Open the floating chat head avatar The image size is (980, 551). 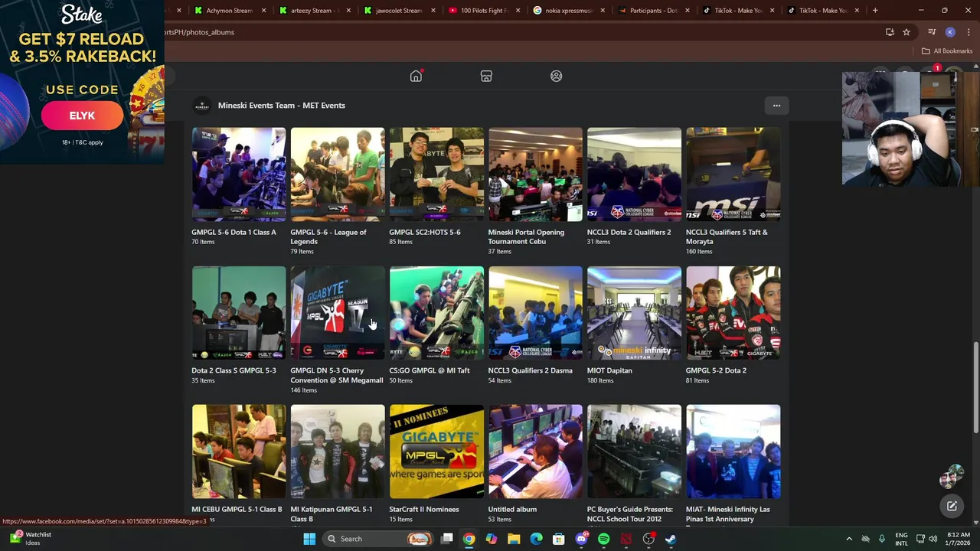[950, 477]
